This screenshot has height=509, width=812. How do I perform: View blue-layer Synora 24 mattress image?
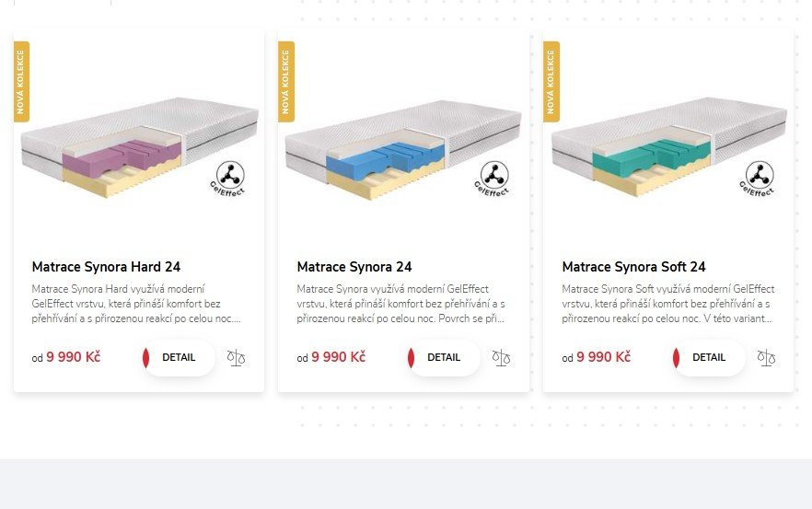tap(403, 149)
